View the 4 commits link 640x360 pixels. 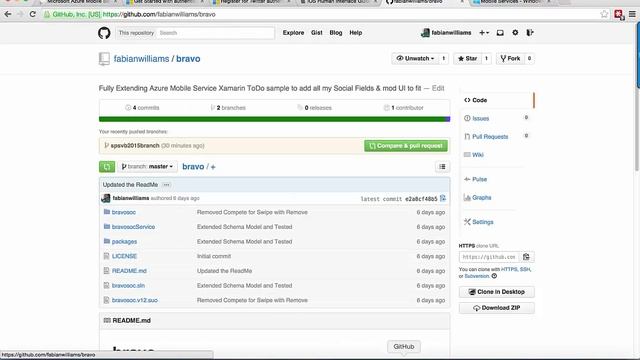point(142,108)
